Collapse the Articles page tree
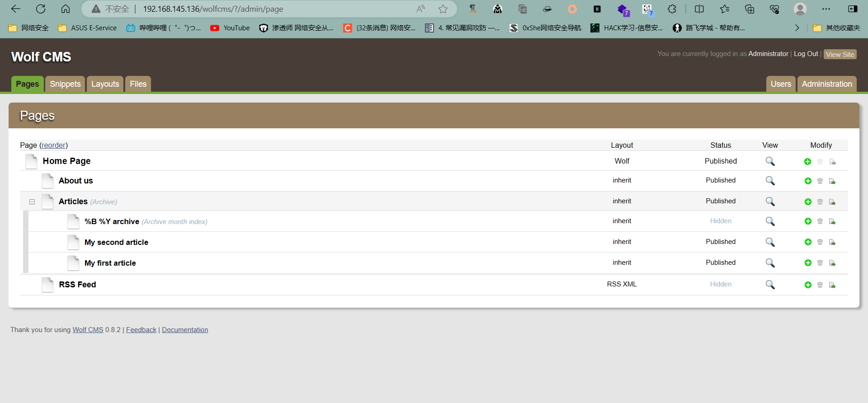868x403 pixels. click(x=32, y=202)
